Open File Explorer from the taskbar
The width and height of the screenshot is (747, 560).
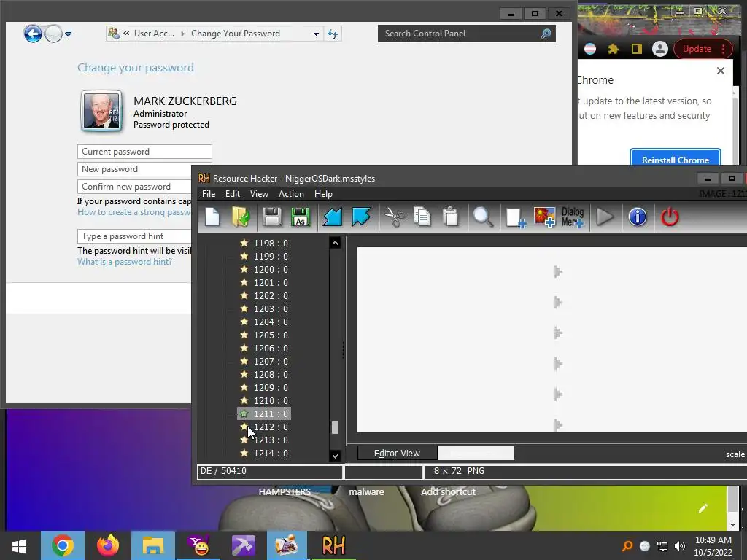coord(153,545)
